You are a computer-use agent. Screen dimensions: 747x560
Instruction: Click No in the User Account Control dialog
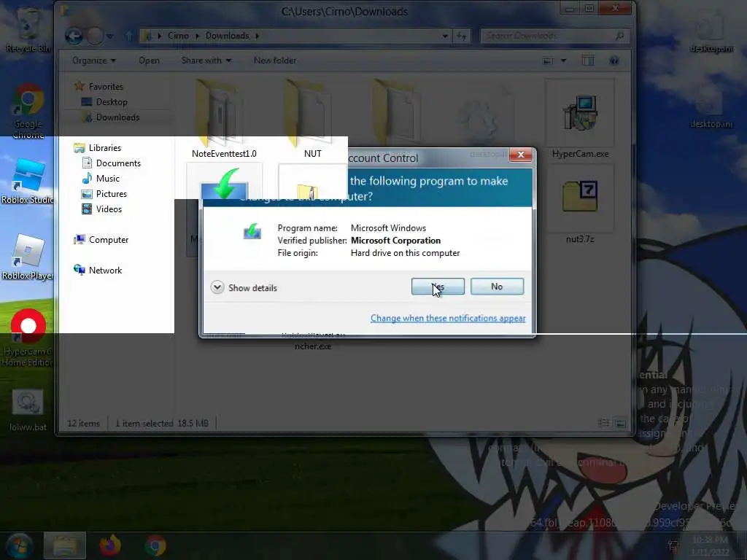(497, 287)
